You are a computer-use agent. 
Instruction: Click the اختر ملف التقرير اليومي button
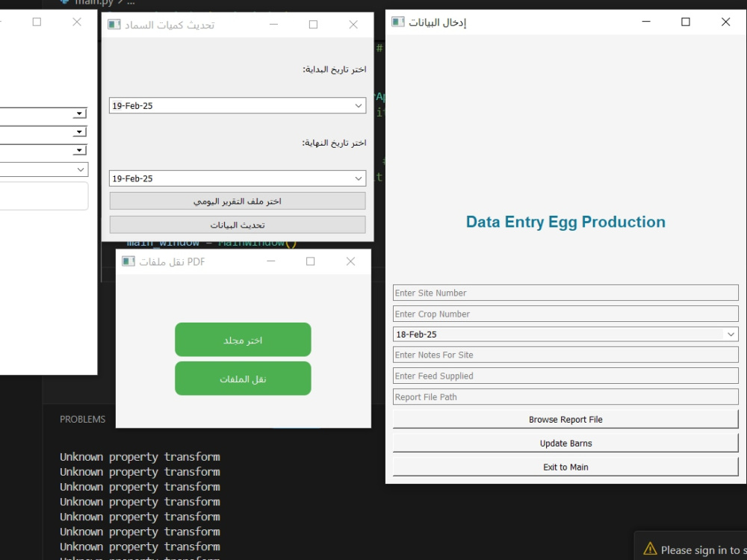[238, 201]
